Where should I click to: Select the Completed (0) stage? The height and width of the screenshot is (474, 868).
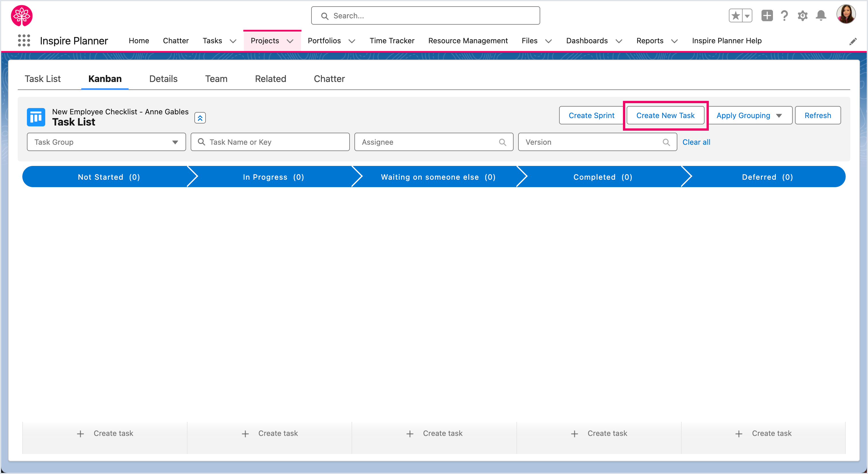pos(603,177)
